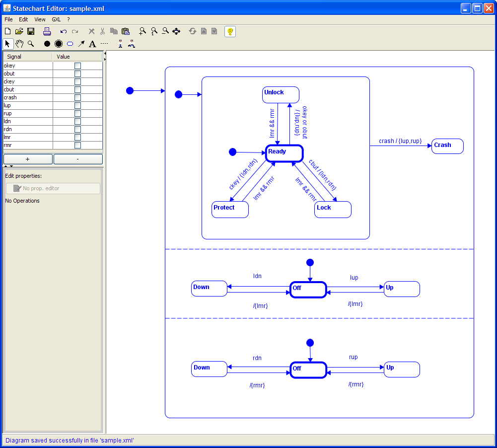The width and height of the screenshot is (497, 448).
Task: Click the zoom in magnifier icon
Action: tap(142, 31)
